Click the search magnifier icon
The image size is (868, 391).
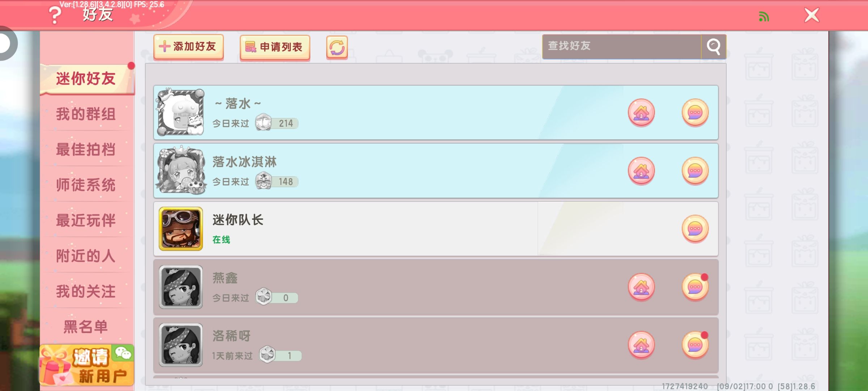coord(714,46)
